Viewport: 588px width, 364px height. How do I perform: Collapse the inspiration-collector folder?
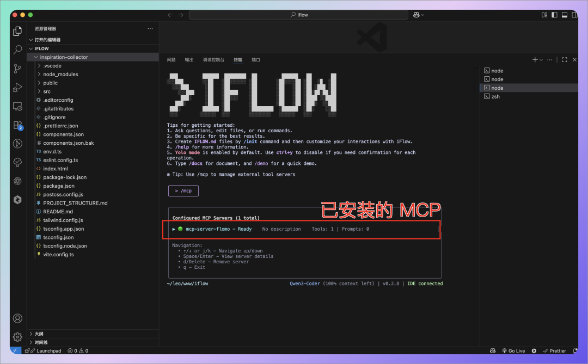click(x=93, y=57)
